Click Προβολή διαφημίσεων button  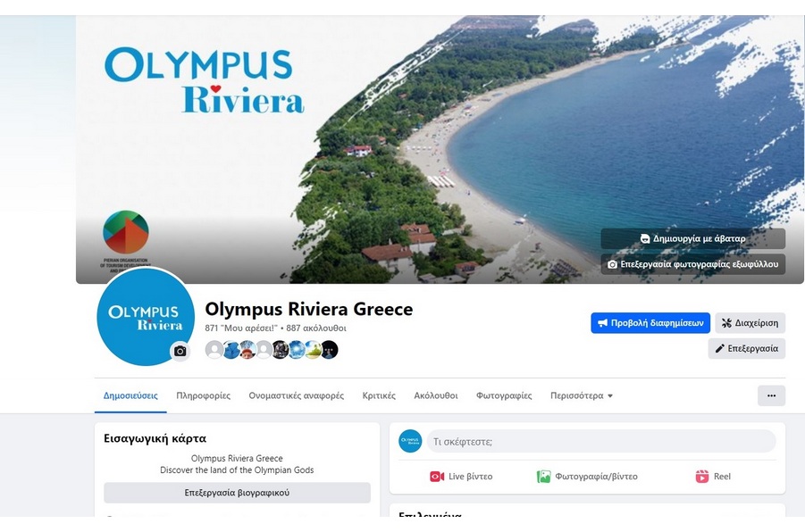650,323
